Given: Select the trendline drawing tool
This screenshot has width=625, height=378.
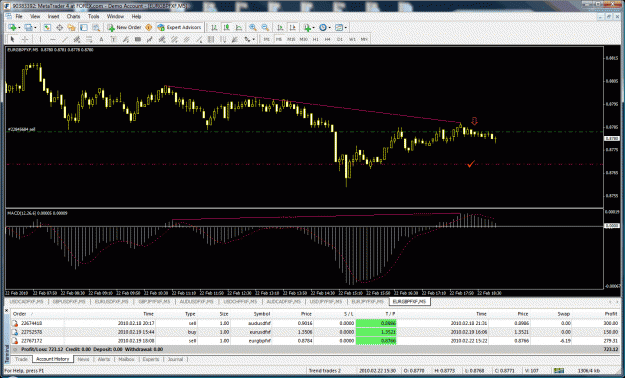Looking at the screenshot, I should pyautogui.click(x=65, y=39).
